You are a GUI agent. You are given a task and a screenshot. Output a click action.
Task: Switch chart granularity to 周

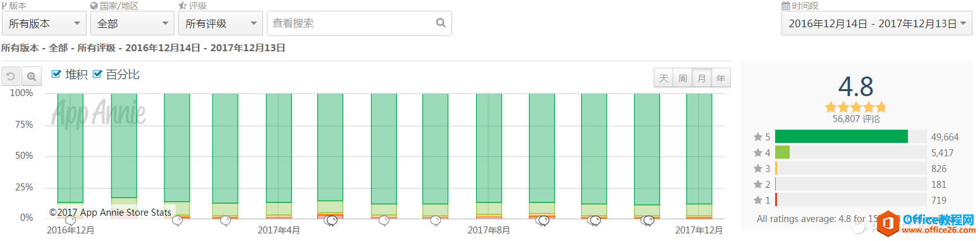(682, 78)
